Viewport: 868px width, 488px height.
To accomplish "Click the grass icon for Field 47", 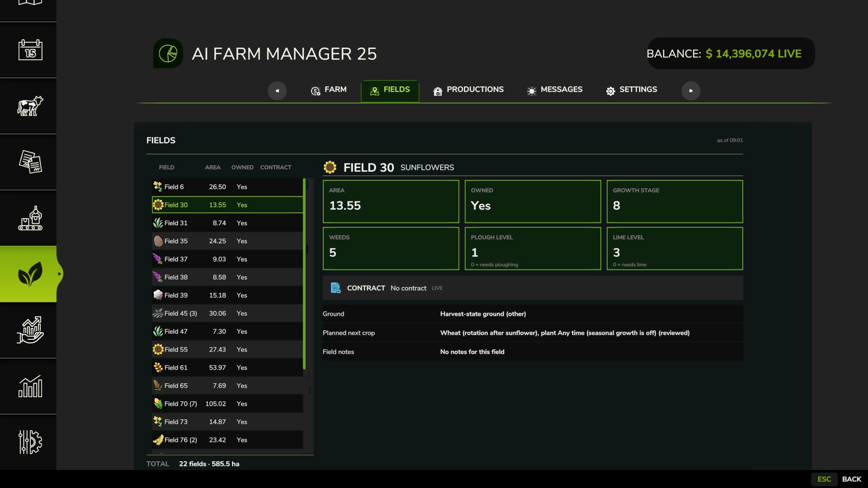I will tap(158, 331).
